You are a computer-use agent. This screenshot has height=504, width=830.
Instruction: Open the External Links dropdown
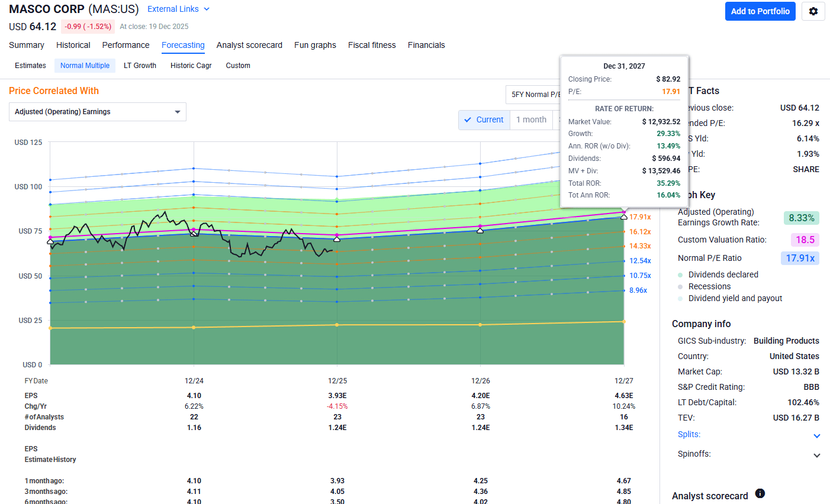click(x=178, y=9)
